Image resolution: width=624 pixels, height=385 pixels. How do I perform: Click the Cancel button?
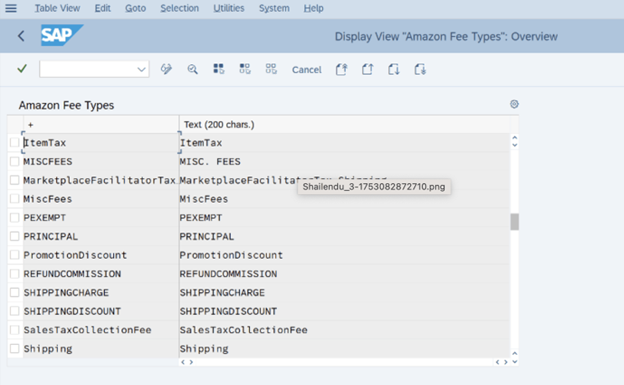306,70
